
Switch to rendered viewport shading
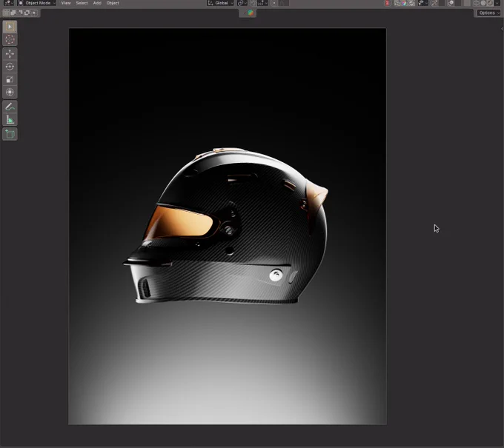(x=489, y=3)
